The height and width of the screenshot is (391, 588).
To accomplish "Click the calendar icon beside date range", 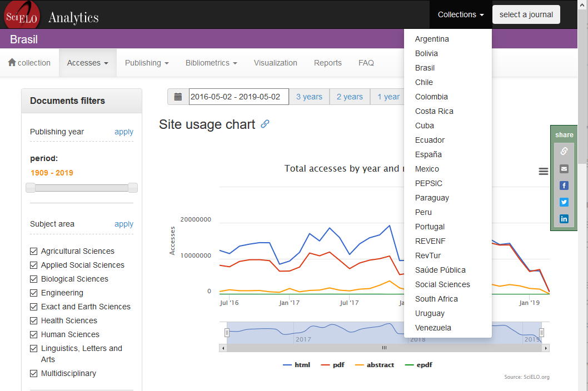I will [178, 97].
